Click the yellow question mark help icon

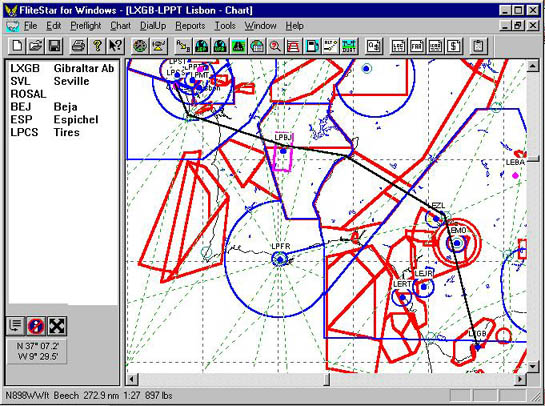tap(97, 46)
